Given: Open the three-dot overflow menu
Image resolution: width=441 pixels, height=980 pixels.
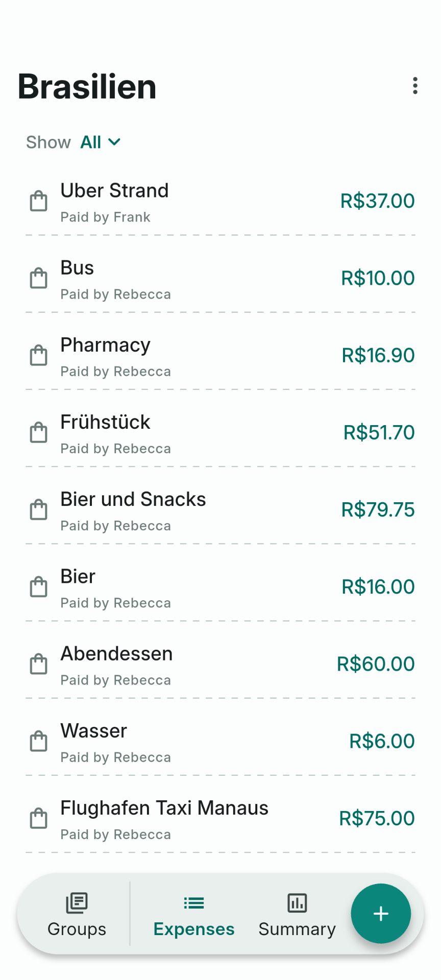Looking at the screenshot, I should [415, 86].
